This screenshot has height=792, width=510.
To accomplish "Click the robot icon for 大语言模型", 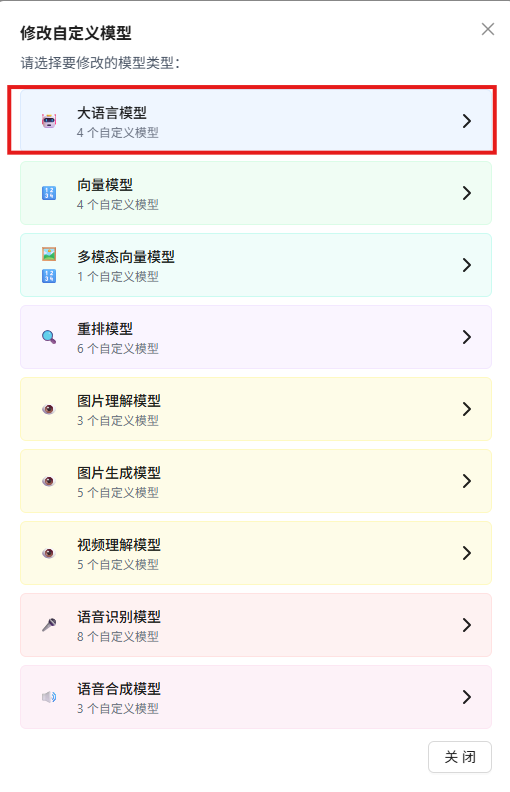I will coord(49,121).
